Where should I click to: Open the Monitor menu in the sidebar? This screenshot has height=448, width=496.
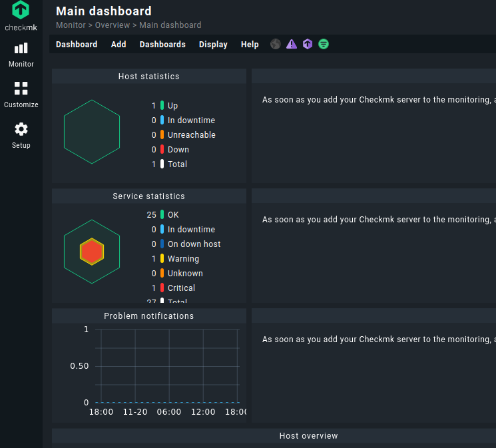[21, 55]
